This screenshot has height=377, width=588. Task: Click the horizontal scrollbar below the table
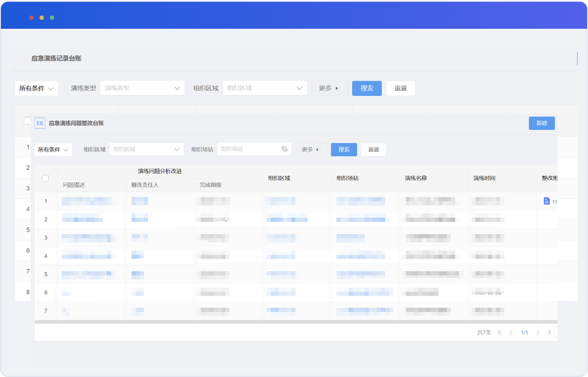pyautogui.click(x=270, y=322)
